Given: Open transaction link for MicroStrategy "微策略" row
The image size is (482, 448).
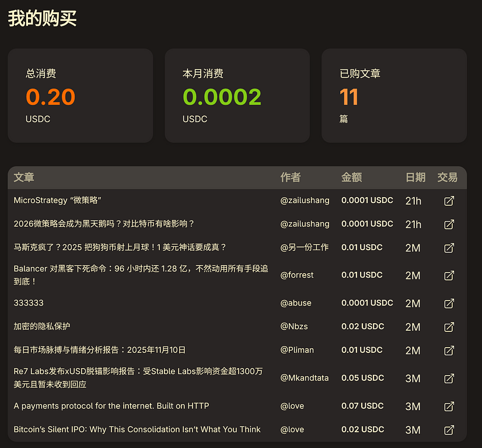Looking at the screenshot, I should coord(449,201).
